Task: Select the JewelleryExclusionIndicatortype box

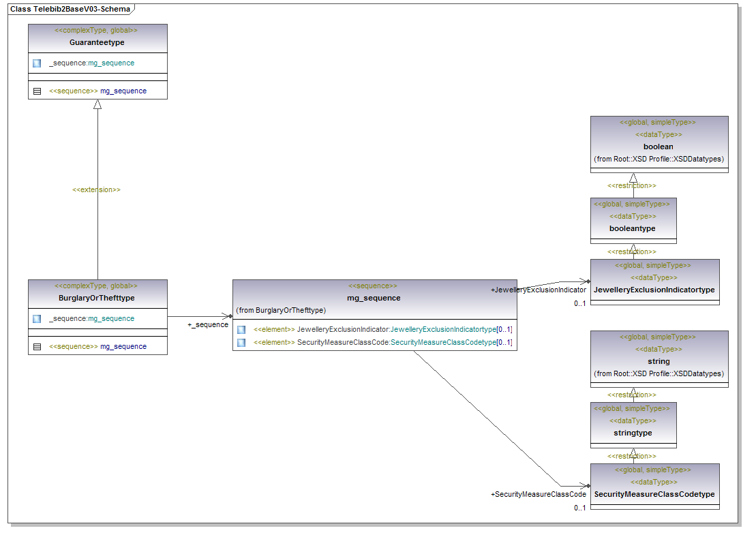Action: [x=654, y=290]
